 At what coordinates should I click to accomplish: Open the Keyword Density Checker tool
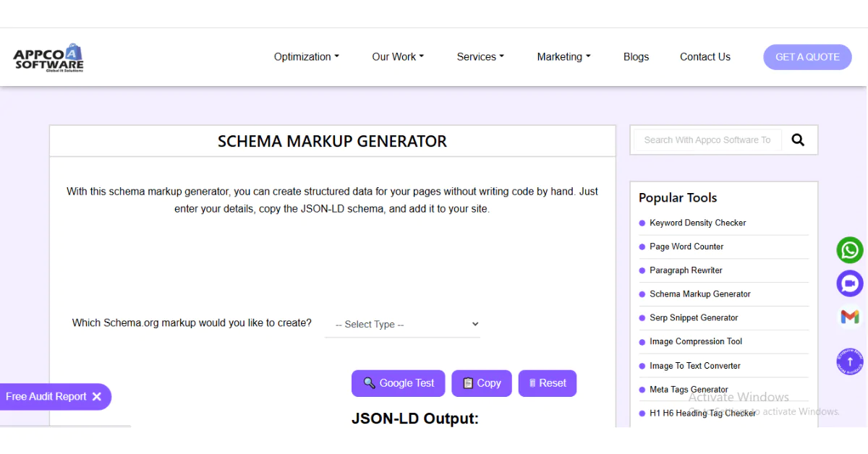click(x=697, y=223)
